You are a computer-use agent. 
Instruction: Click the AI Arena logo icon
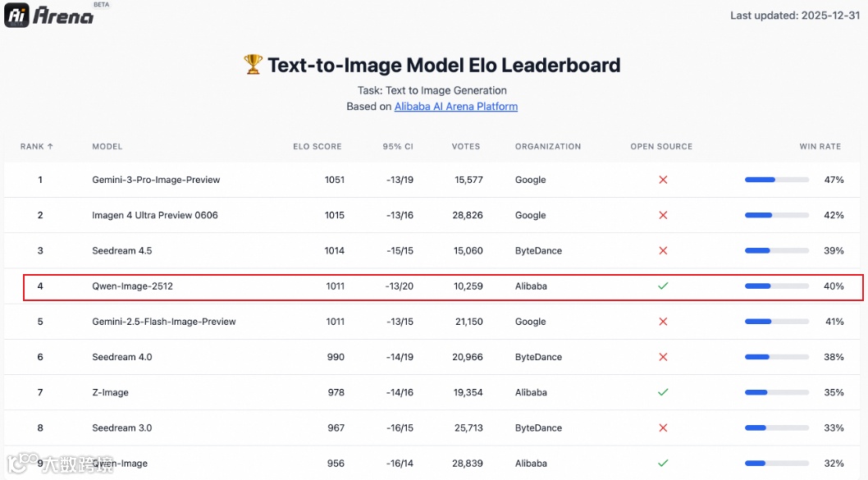[x=16, y=15]
